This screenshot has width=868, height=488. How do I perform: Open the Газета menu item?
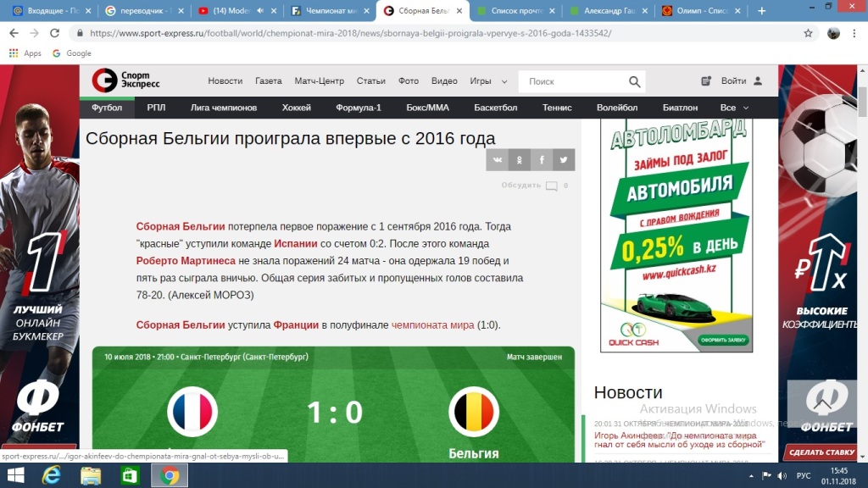(x=269, y=80)
